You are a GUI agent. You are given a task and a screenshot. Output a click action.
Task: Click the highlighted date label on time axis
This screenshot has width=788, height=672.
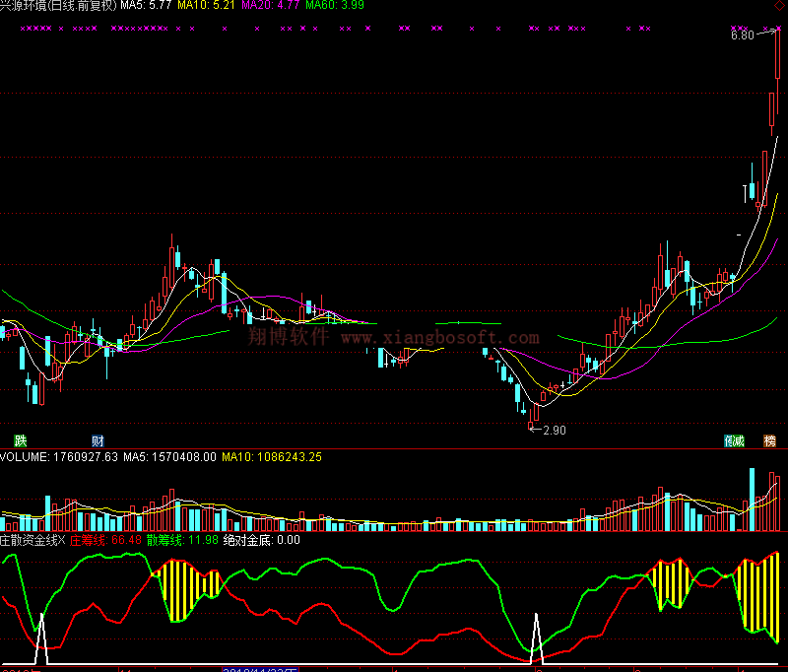[260, 669]
